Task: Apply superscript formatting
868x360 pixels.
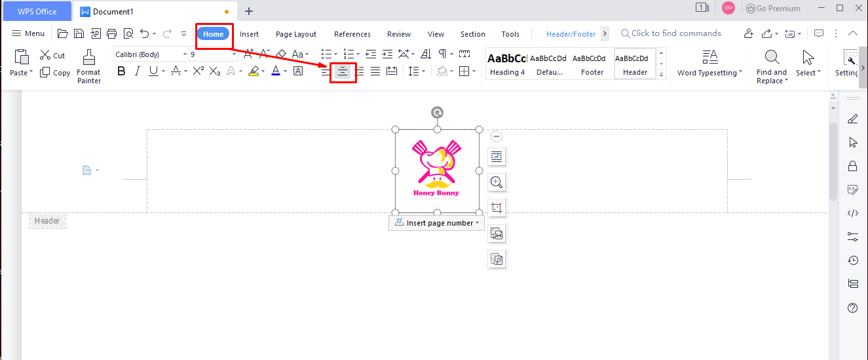Action: pos(198,71)
